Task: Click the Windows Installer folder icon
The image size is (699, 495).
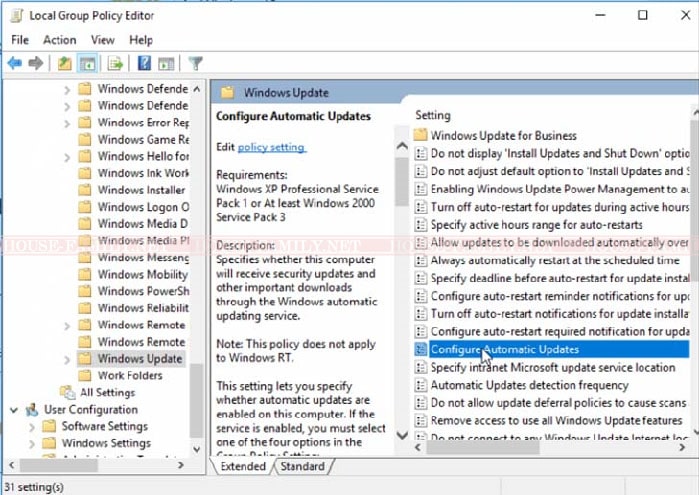Action: click(x=85, y=190)
